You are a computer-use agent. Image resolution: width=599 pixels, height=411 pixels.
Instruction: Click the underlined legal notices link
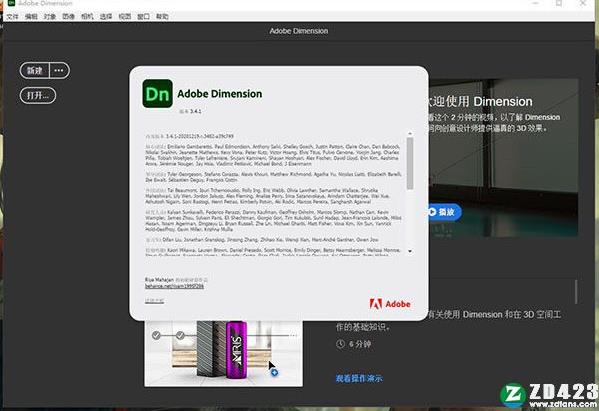click(x=154, y=301)
